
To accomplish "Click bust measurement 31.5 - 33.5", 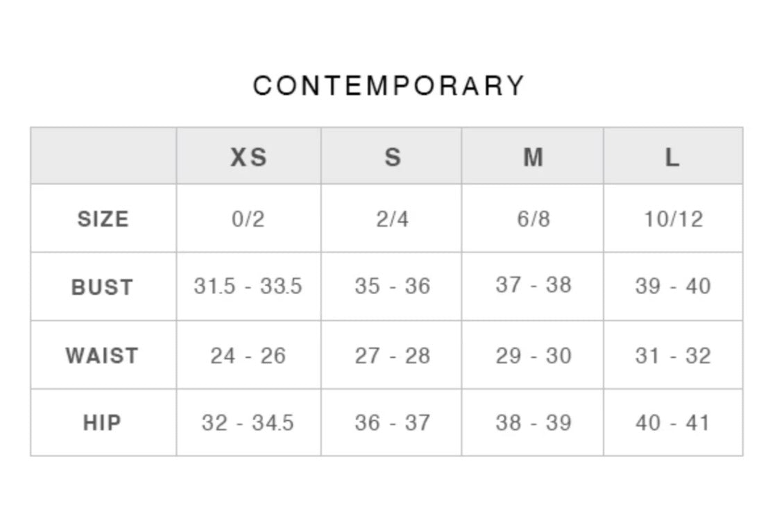I will pyautogui.click(x=248, y=286).
